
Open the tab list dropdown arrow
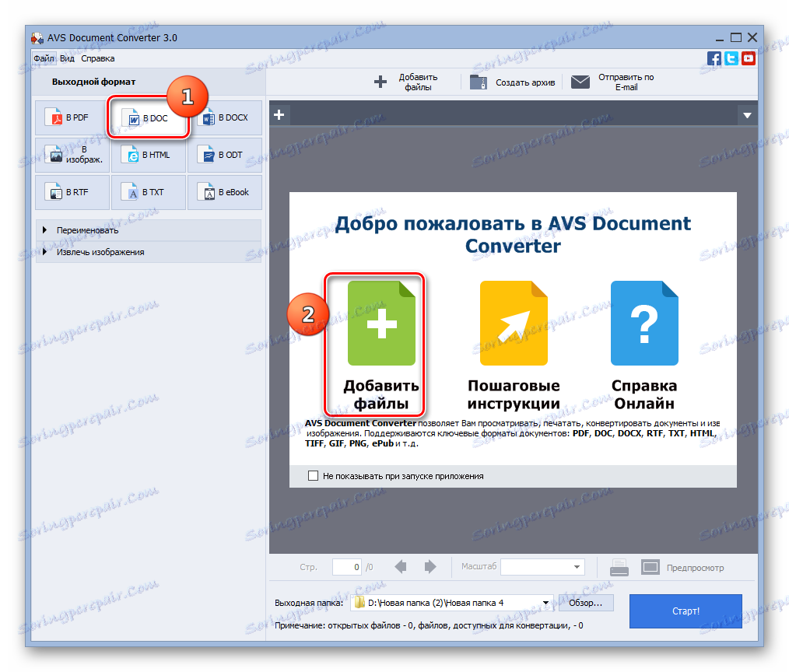(747, 116)
